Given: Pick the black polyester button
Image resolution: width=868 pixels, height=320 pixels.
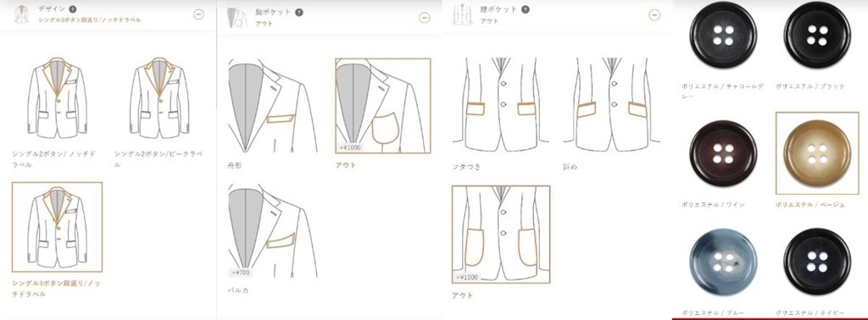Looking at the screenshot, I should tap(817, 36).
